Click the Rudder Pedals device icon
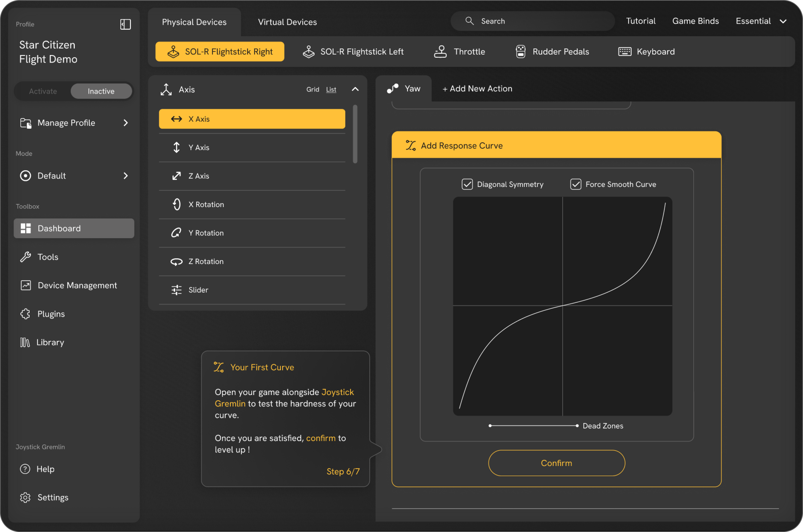 coord(521,52)
